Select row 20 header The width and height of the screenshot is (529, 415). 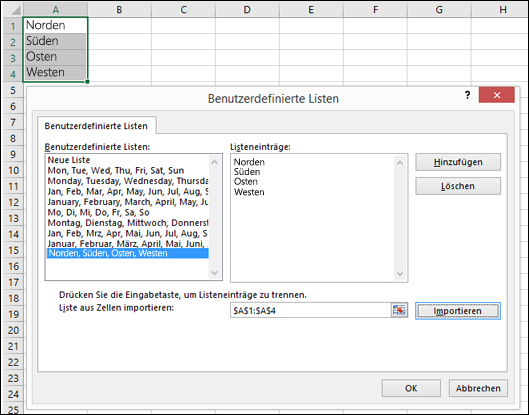click(13, 330)
